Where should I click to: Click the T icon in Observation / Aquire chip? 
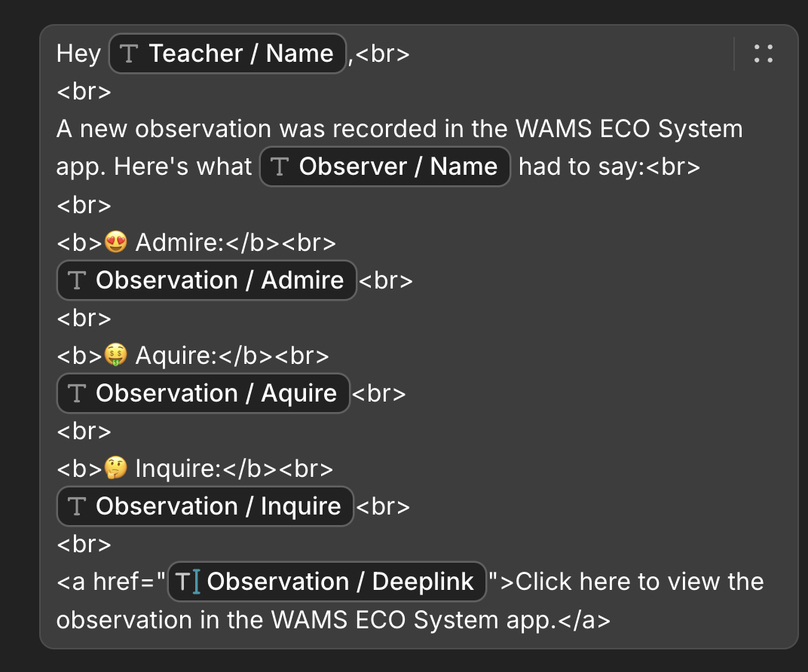[x=77, y=393]
